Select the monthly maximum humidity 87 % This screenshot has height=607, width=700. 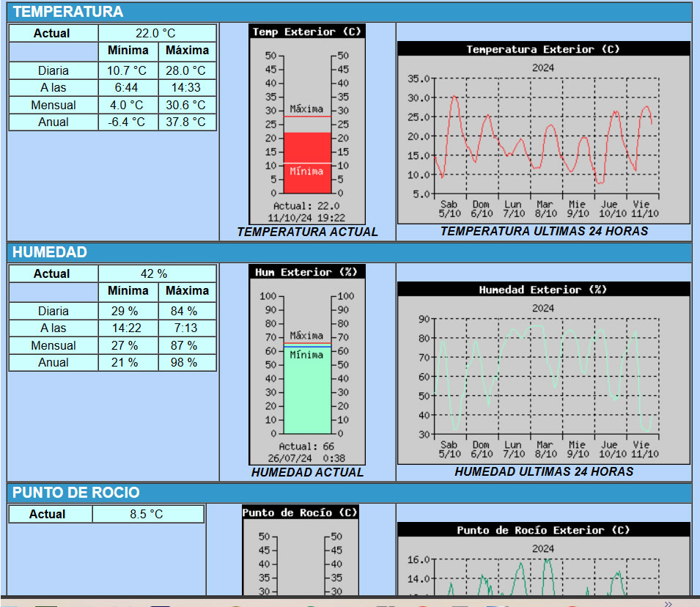click(x=184, y=345)
